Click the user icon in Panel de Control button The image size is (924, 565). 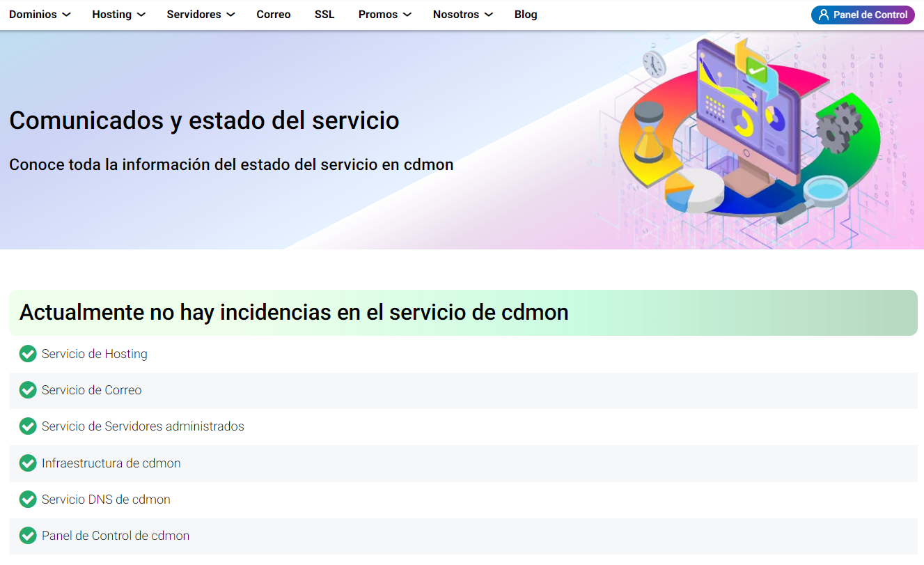click(824, 15)
